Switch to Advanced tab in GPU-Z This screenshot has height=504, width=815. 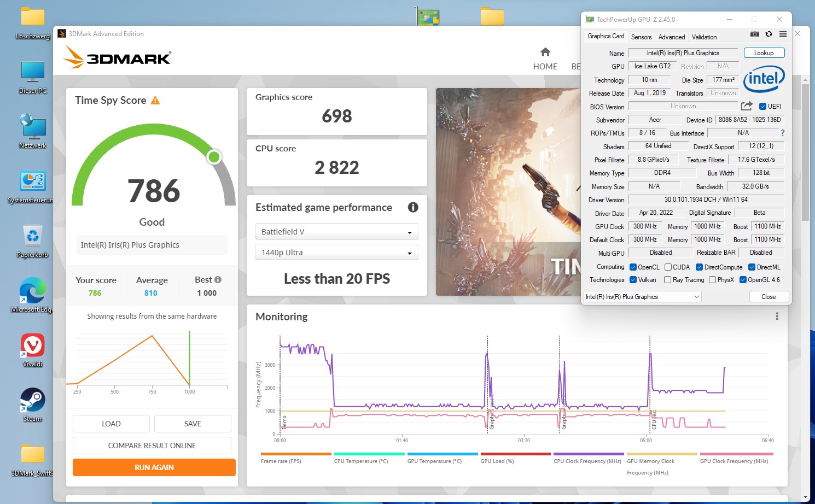671,37
